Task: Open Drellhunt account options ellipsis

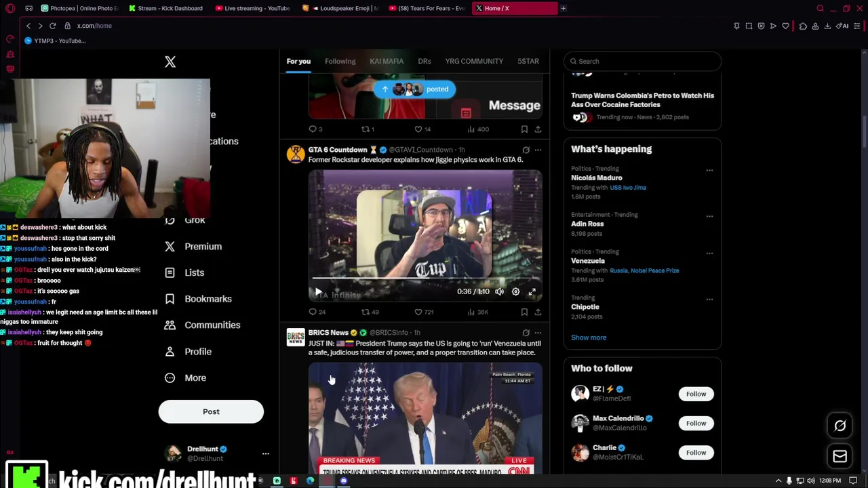Action: (266, 453)
